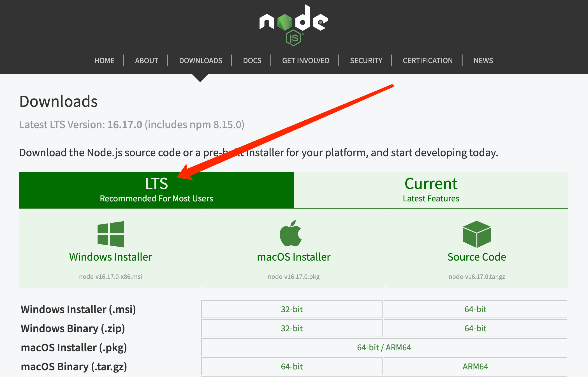The image size is (588, 377).
Task: Click the Windows Installer link text
Action: coord(111,257)
